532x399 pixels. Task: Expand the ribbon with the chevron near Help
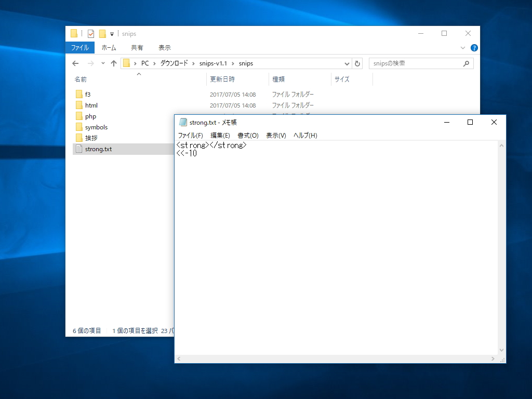[462, 47]
